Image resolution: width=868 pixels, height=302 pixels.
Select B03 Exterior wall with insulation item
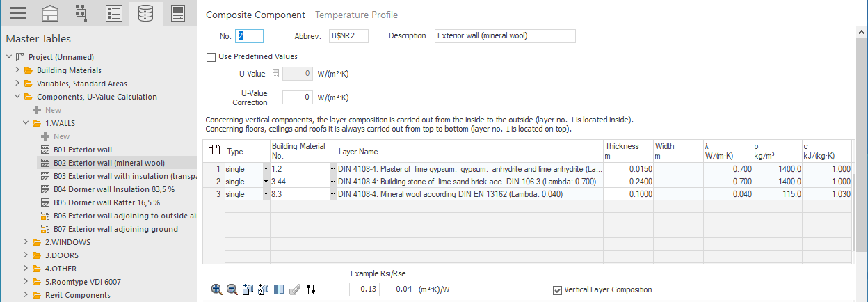pos(116,176)
